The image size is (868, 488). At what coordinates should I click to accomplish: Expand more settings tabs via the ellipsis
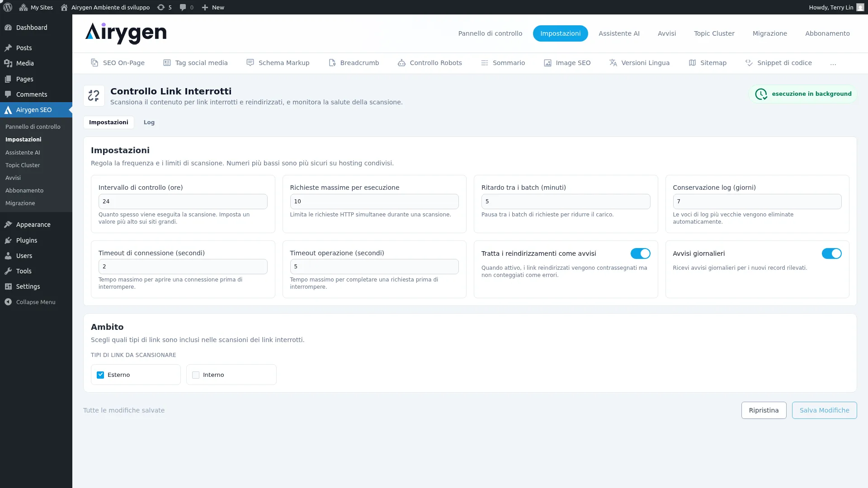[833, 63]
